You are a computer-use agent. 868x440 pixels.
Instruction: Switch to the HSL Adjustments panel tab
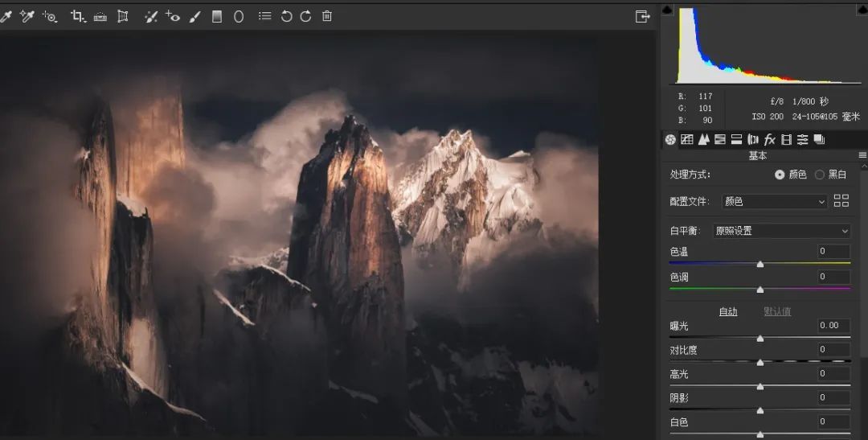[x=720, y=140]
